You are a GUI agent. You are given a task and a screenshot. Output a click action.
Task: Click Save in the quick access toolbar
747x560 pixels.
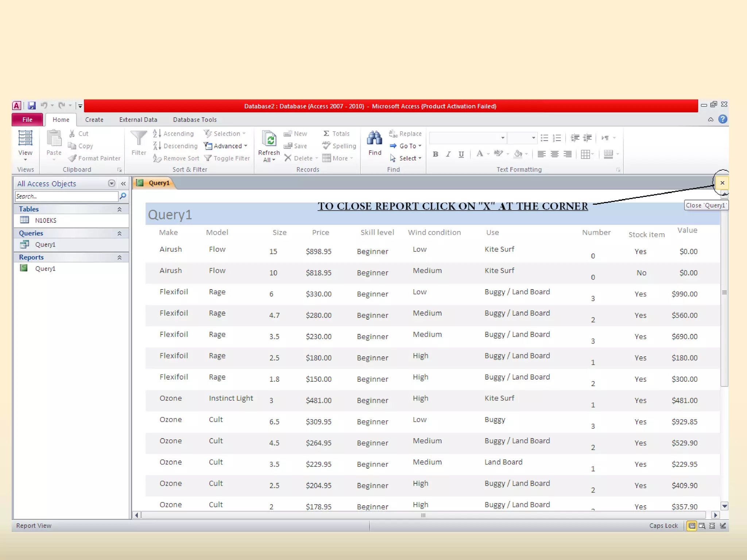coord(32,106)
